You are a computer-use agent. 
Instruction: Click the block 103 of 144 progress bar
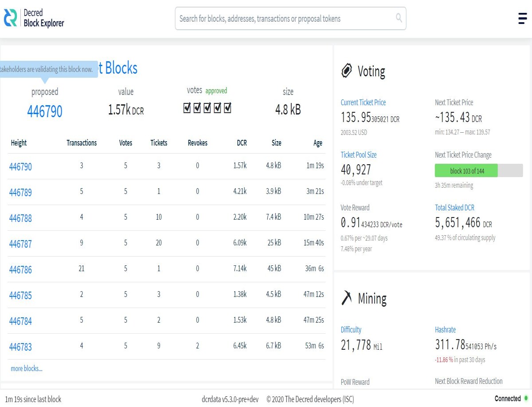(479, 170)
